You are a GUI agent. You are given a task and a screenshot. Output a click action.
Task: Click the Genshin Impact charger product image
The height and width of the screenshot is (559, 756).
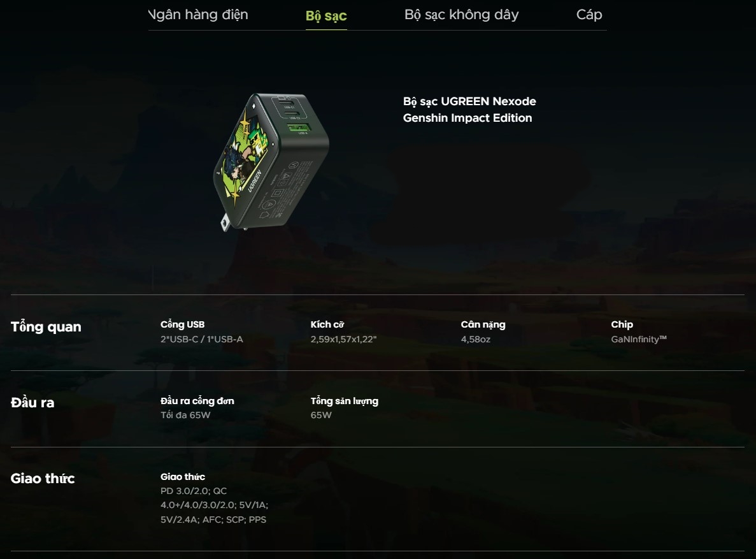[x=271, y=162]
